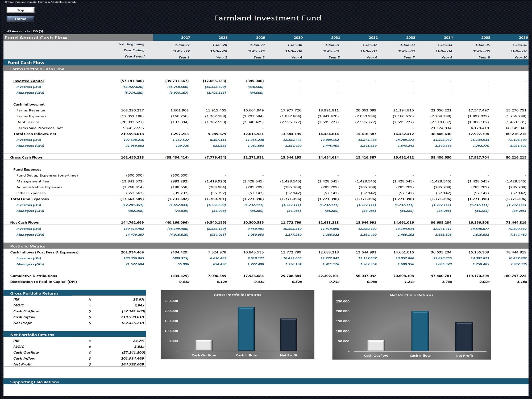
Task: Click the Cash Outflow bar in Gross chart
Action: 204,345
